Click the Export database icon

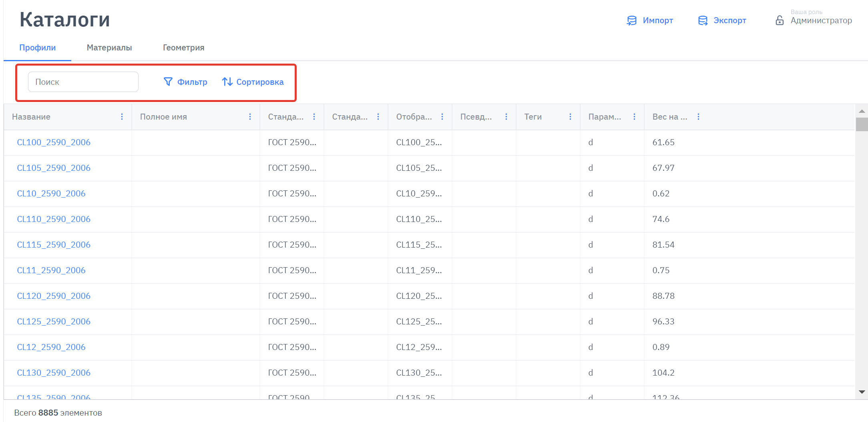[x=703, y=20]
